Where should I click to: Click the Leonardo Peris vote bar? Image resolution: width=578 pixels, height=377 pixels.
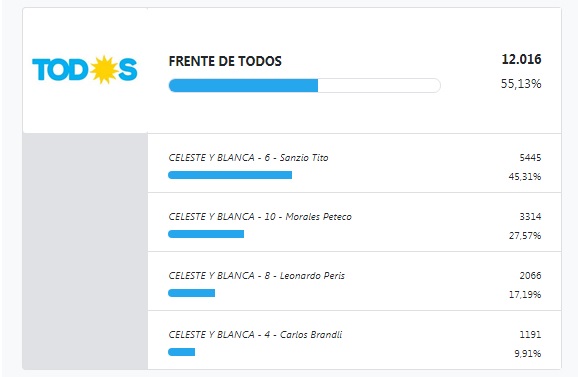[192, 293]
